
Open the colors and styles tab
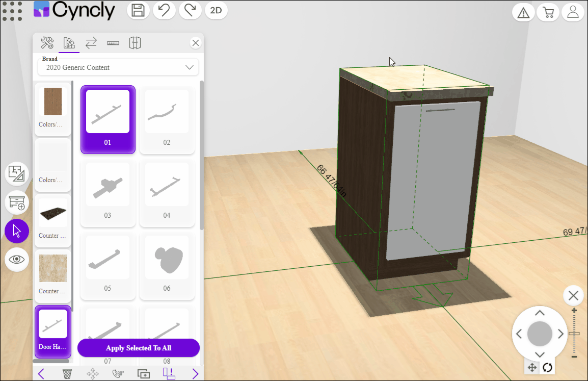click(69, 43)
